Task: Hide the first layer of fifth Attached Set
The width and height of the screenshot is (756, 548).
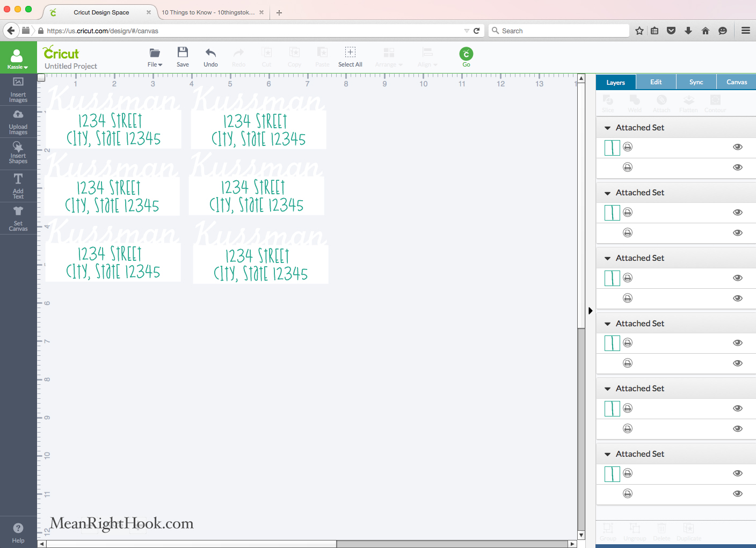Action: [x=738, y=408]
